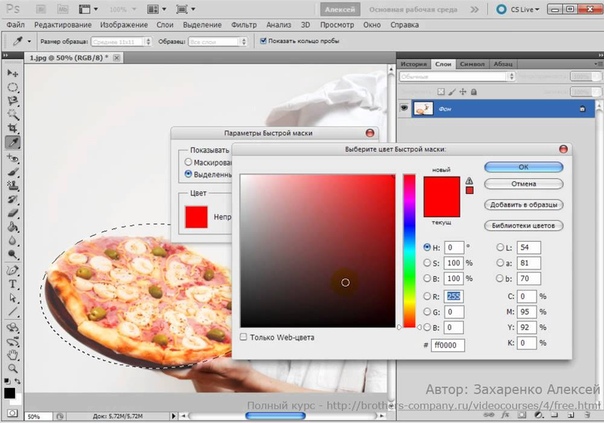Hide the Фон layer with eye icon
604x423 pixels.
point(404,108)
